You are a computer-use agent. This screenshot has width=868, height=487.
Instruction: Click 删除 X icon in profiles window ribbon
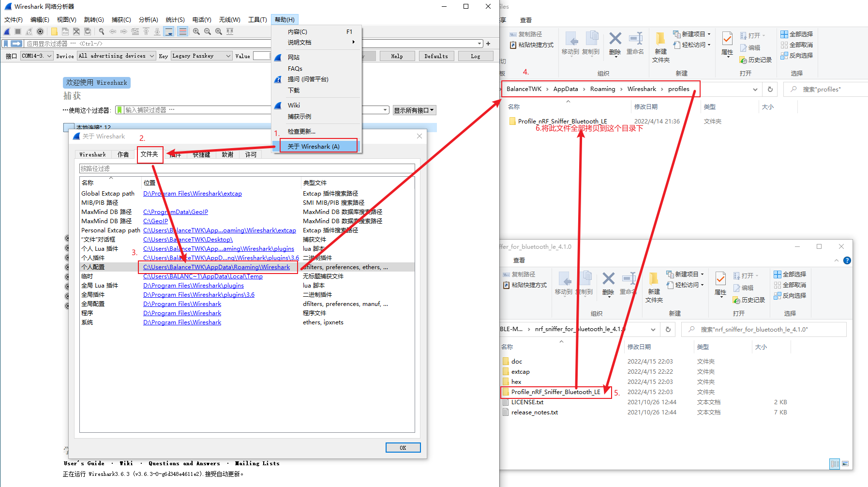click(x=615, y=44)
